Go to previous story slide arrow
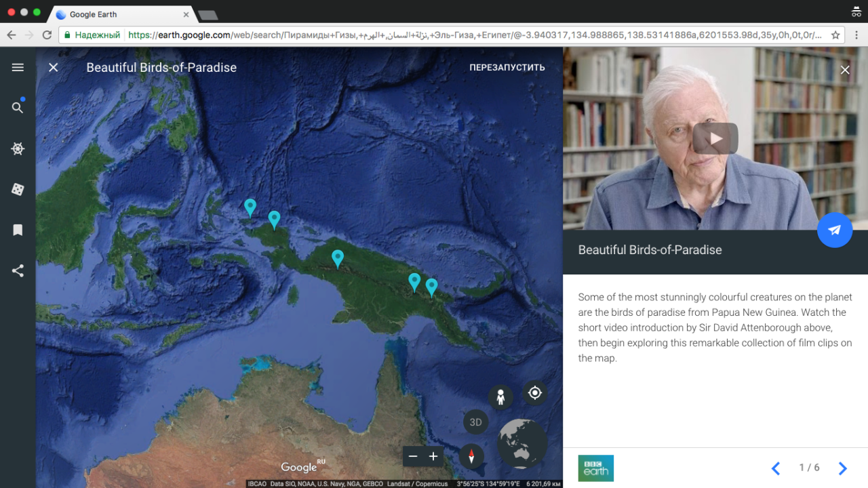The width and height of the screenshot is (868, 488). [x=776, y=468]
